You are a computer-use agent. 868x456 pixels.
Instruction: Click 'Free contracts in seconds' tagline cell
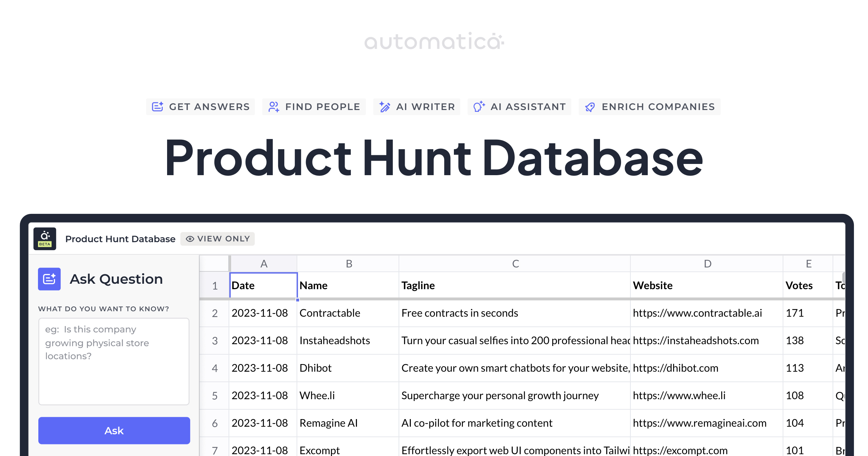[515, 313]
